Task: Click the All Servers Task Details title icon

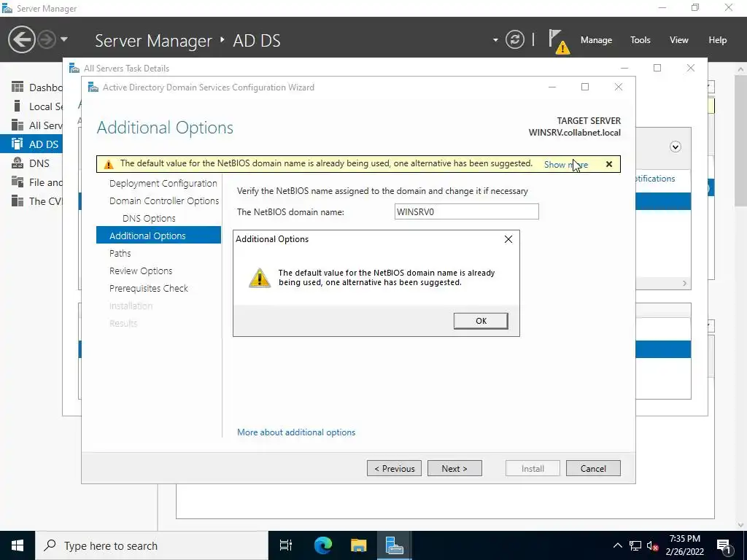Action: pyautogui.click(x=74, y=68)
